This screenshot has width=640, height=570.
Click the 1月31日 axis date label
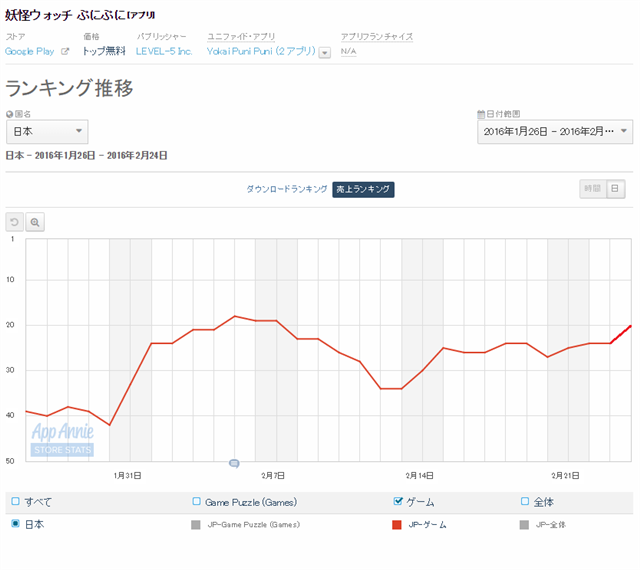click(127, 476)
